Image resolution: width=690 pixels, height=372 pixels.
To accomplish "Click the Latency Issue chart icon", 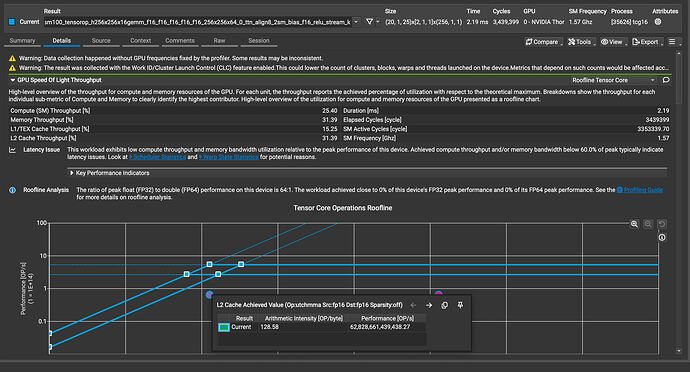I will click(12, 150).
